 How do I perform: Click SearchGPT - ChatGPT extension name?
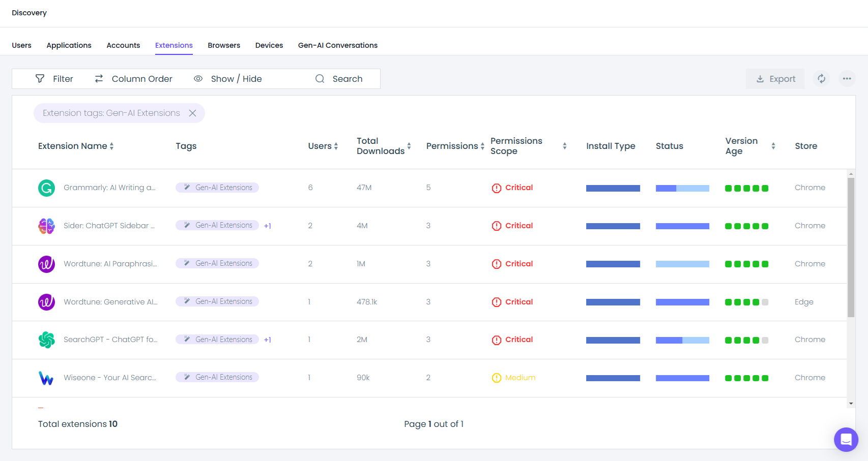pyautogui.click(x=110, y=340)
